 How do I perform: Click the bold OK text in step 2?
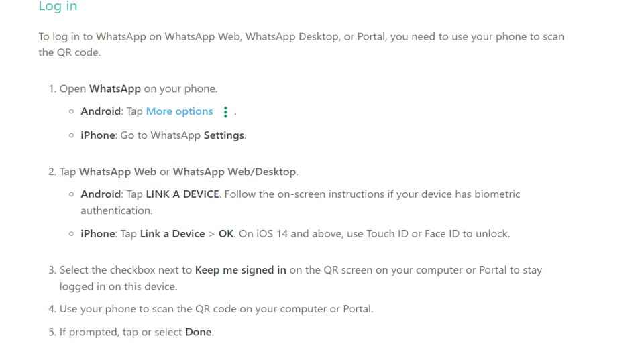[x=226, y=233]
